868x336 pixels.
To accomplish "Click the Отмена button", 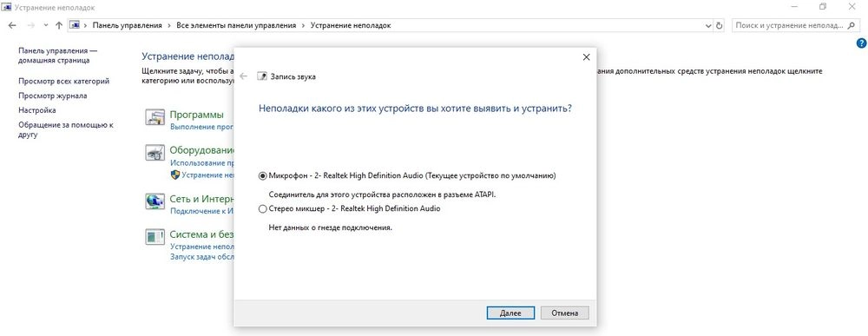I will pyautogui.click(x=565, y=313).
